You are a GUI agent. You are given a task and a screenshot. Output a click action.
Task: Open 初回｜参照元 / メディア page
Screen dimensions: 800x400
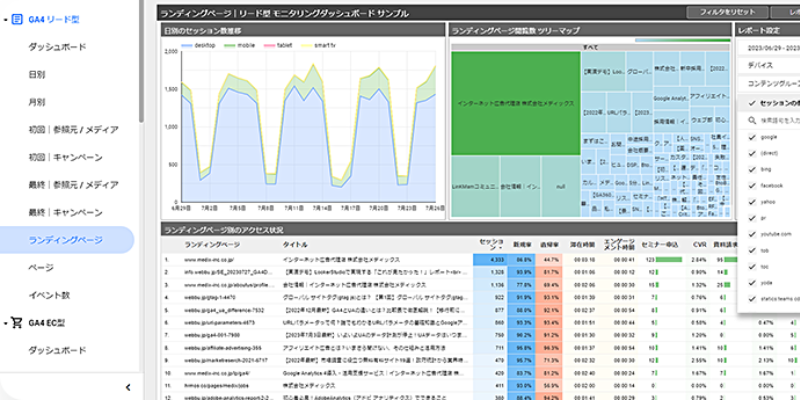73,130
